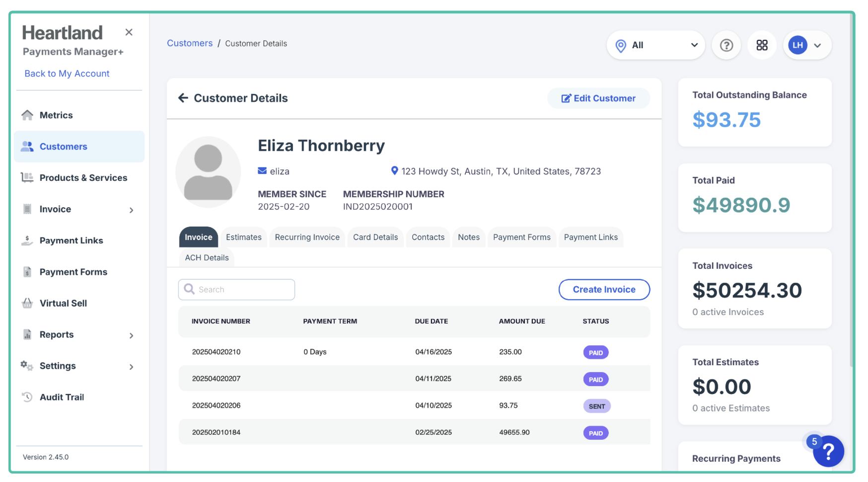Expand the LH user account menu
This screenshot has width=868, height=482.
pyautogui.click(x=807, y=46)
